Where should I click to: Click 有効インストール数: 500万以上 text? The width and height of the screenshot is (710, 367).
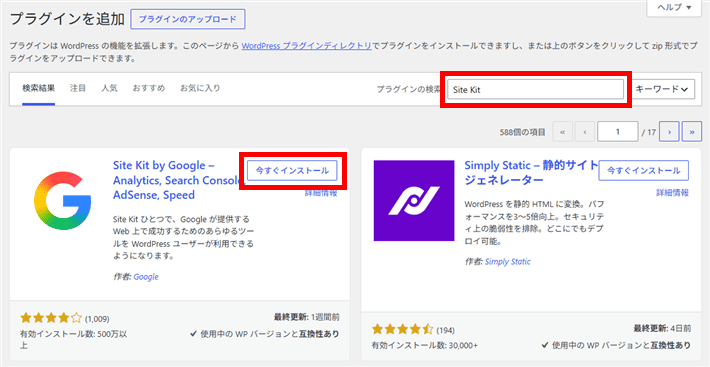[x=73, y=339]
